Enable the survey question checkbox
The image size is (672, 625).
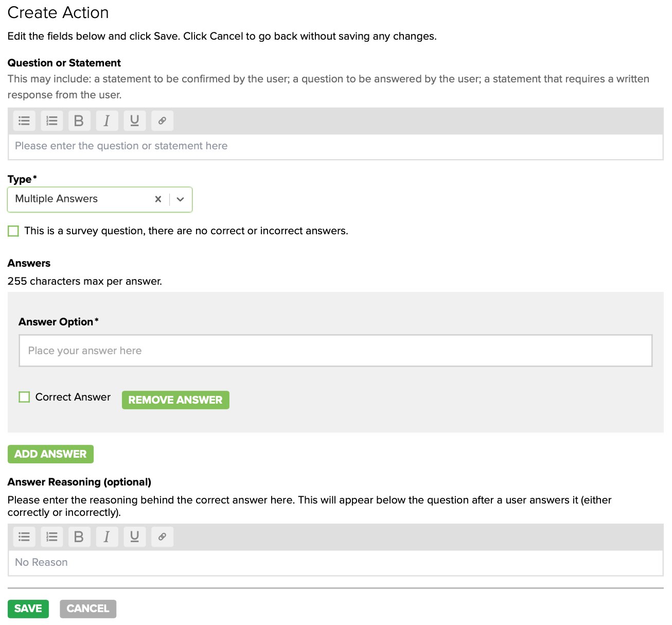tap(13, 231)
